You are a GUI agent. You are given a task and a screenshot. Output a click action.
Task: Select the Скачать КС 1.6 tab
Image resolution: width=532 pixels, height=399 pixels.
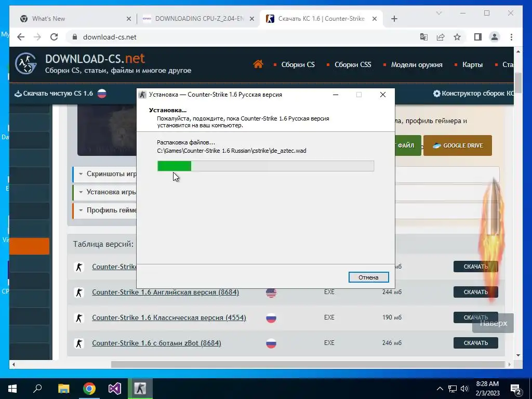[x=321, y=19]
